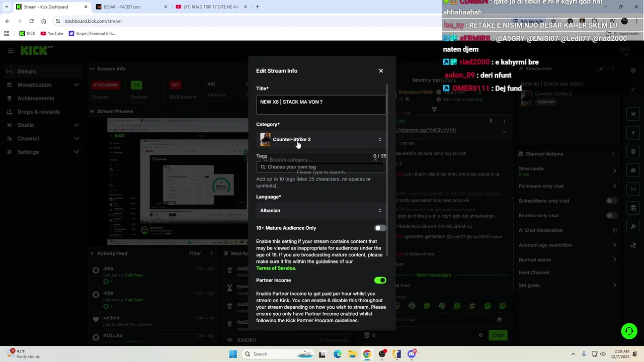Click the broadcast signal icon in right rail
644x362 pixels.
633,189
